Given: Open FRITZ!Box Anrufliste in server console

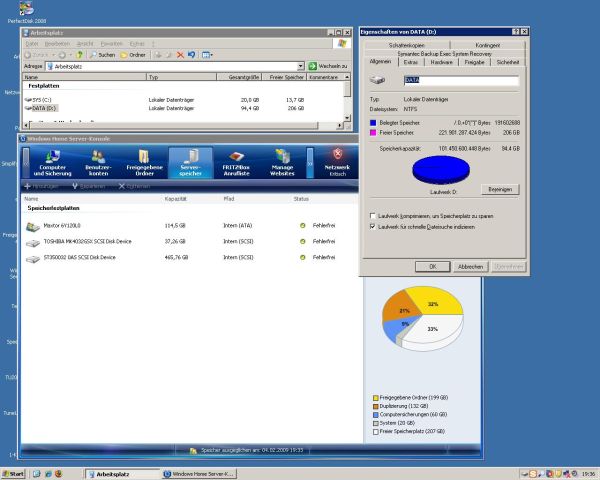Looking at the screenshot, I should [x=236, y=163].
